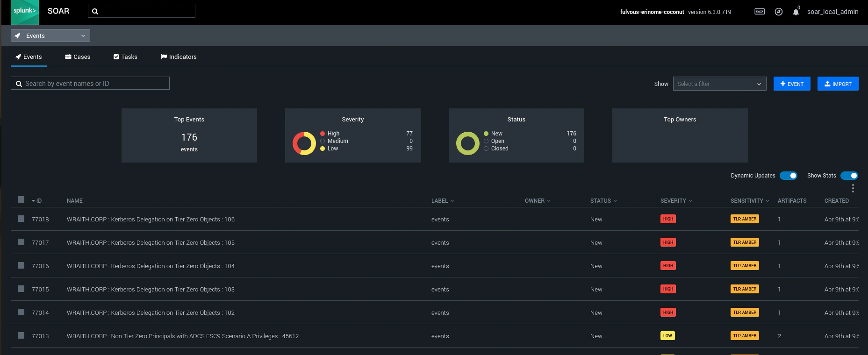Check the box for event 77015

pyautogui.click(x=21, y=289)
